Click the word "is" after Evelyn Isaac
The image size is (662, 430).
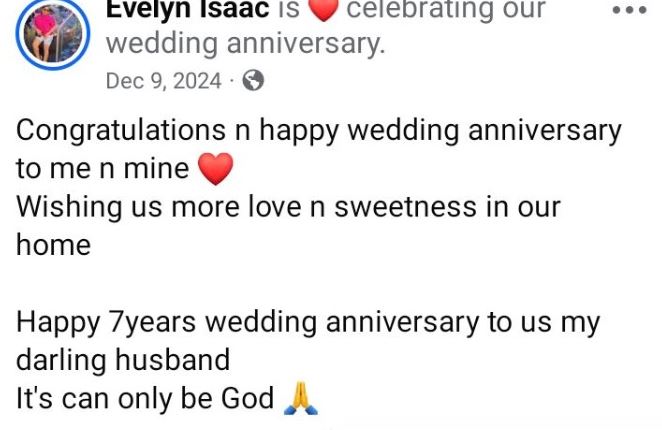tap(289, 11)
